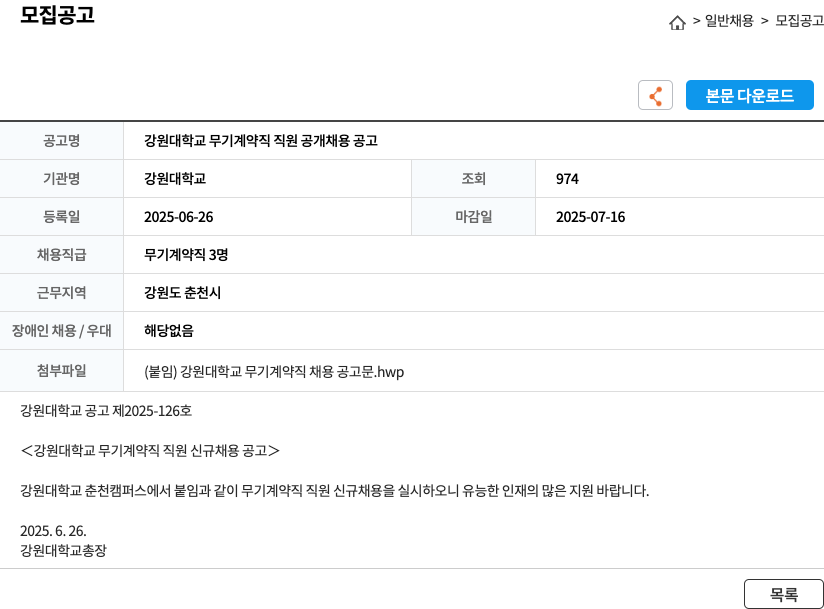
Task: Click the 등록일 label cell
Action: click(61, 216)
